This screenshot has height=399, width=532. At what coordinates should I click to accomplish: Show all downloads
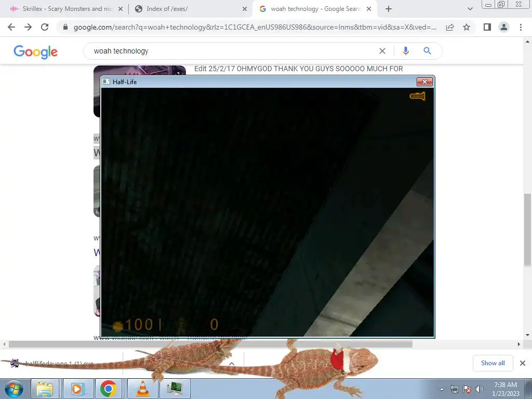(x=493, y=363)
